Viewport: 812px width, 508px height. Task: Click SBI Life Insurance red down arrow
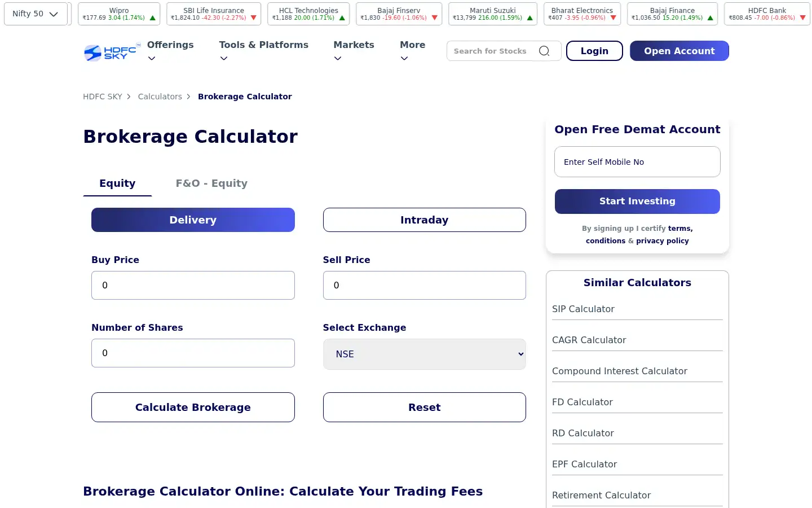253,18
